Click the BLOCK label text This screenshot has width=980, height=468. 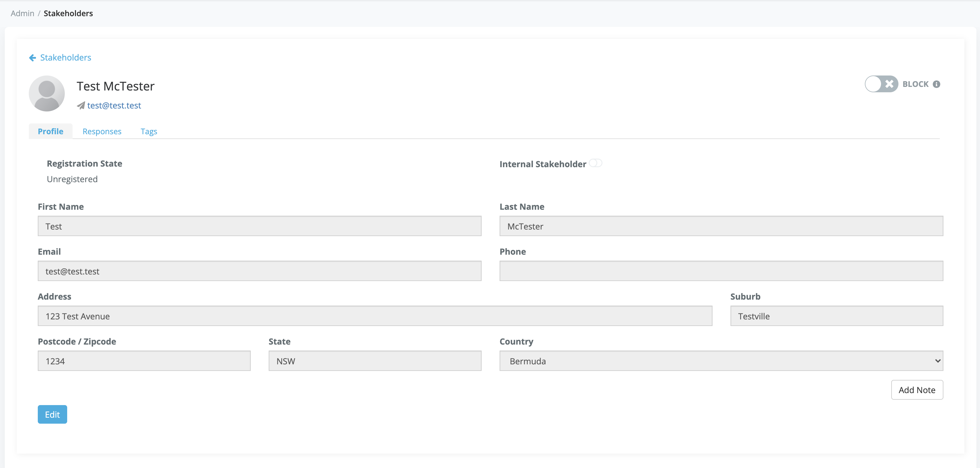coord(915,84)
